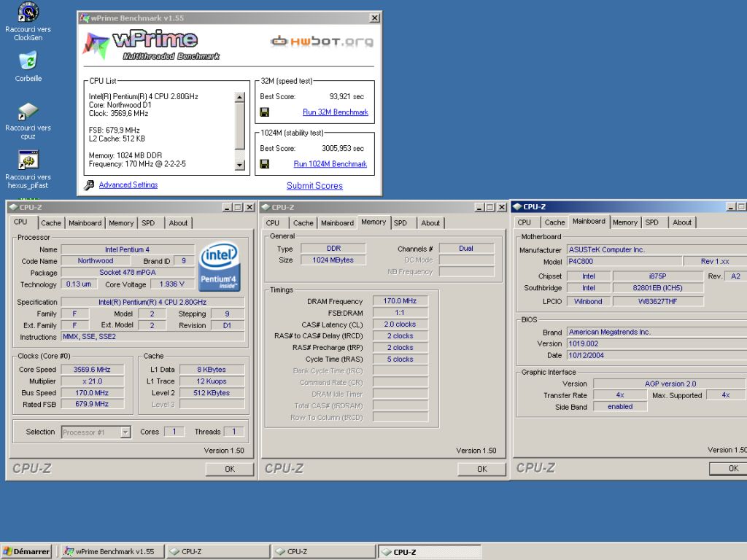Screen dimensions: 747x560
Task: Click OK in the Memory CPU-Z window
Action: pos(481,469)
